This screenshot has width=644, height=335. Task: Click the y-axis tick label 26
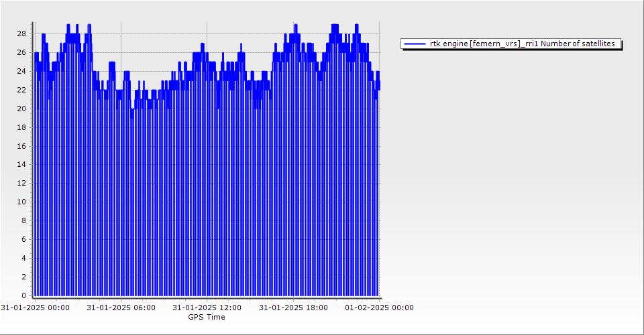21,52
